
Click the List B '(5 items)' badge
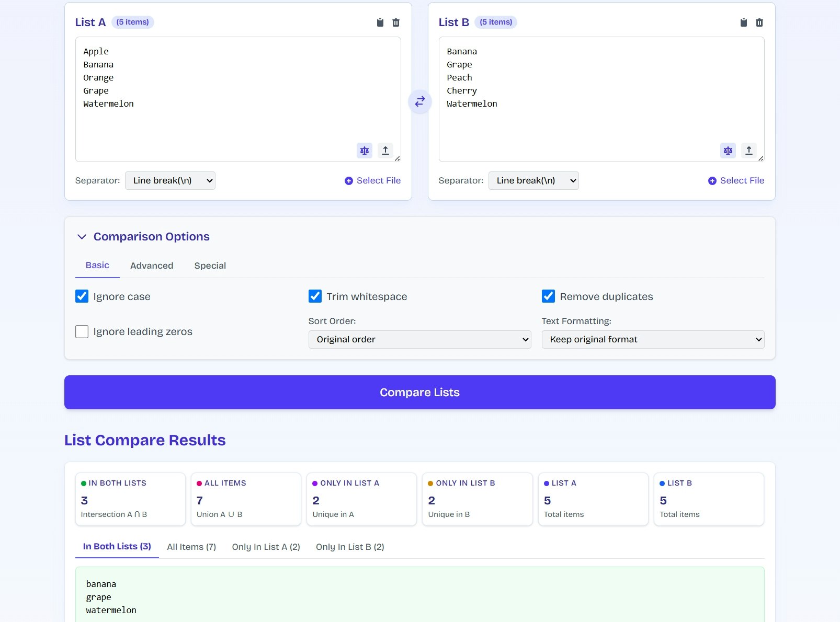[x=496, y=22]
